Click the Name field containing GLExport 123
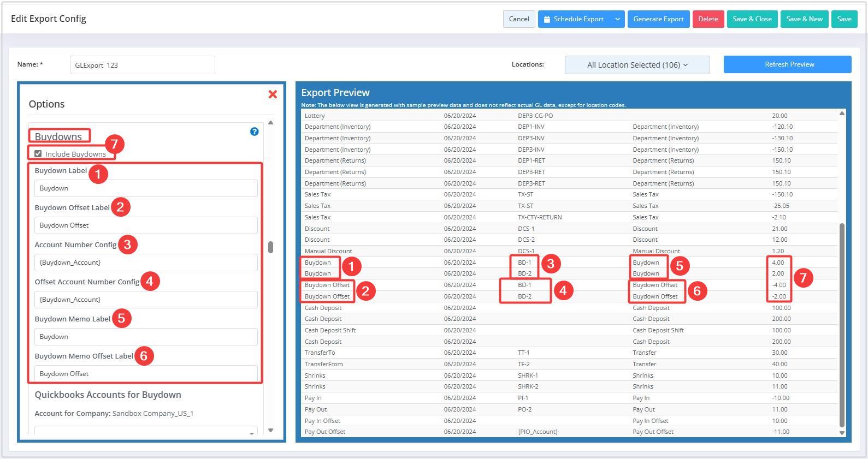868x459 pixels. pyautogui.click(x=142, y=65)
